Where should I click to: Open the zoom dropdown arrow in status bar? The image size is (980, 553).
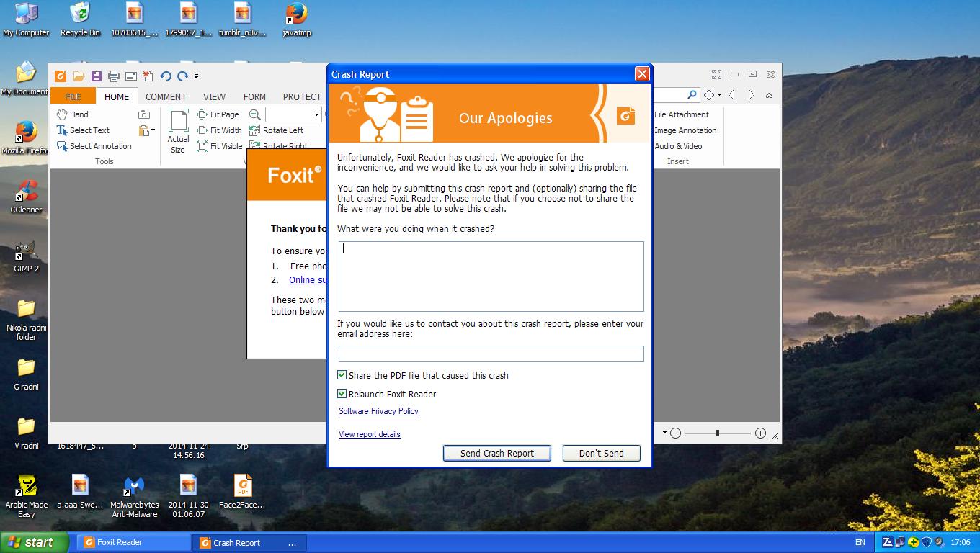click(664, 433)
